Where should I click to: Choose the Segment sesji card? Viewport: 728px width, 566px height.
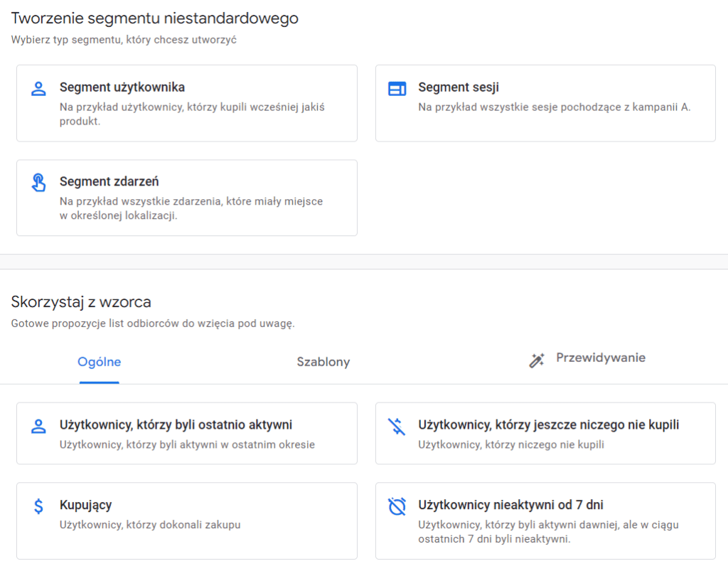545,103
